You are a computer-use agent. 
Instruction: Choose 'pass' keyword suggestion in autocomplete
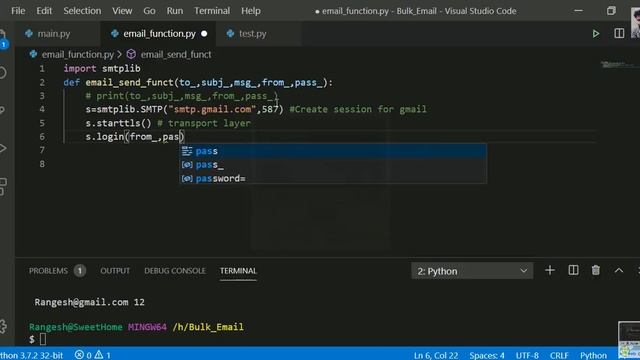click(333, 151)
